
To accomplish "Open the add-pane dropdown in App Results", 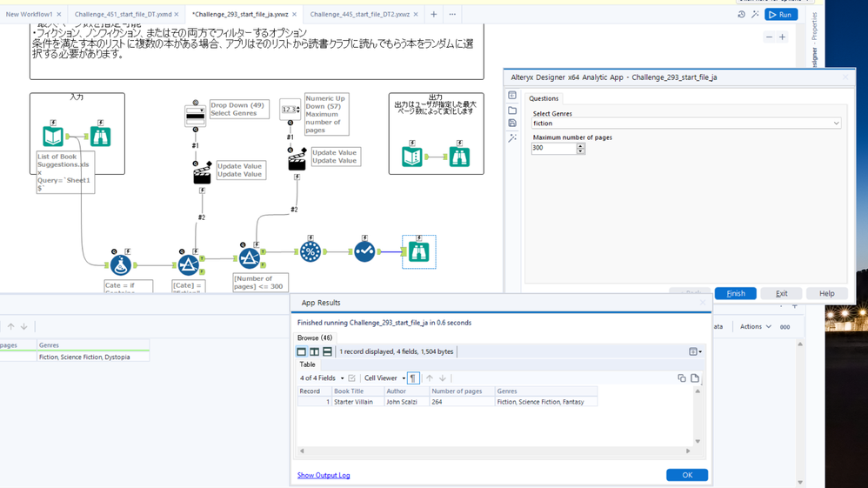I will tap(695, 351).
